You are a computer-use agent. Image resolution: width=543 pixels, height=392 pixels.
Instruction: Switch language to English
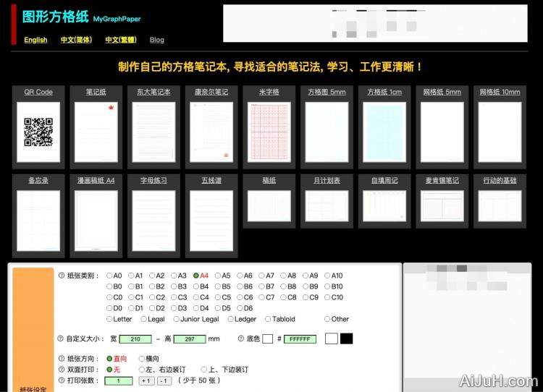(35, 40)
